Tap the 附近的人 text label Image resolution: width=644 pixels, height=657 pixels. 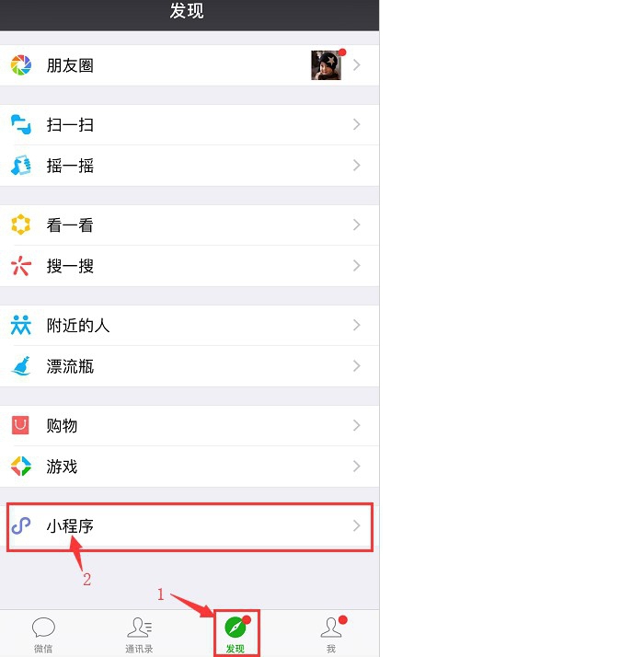(x=78, y=325)
